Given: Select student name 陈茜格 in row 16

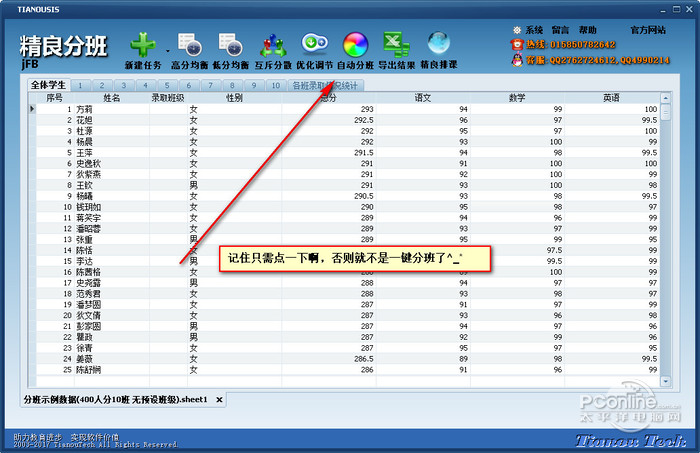Looking at the screenshot, I should coord(88,272).
